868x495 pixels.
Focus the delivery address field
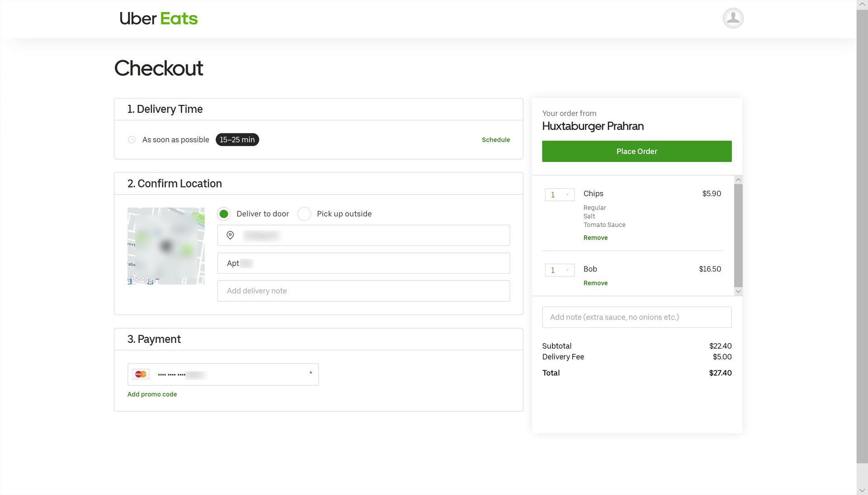click(363, 235)
